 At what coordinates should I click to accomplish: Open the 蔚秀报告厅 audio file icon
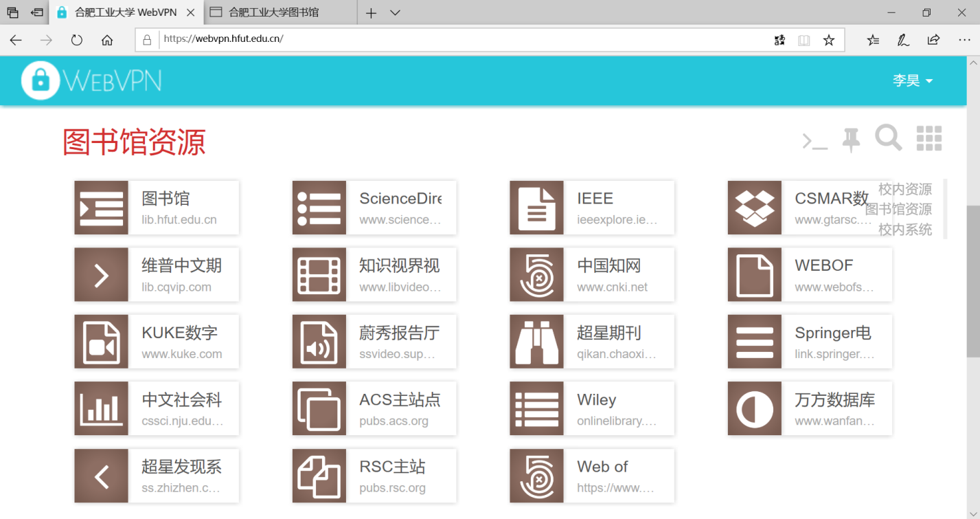[x=319, y=341]
